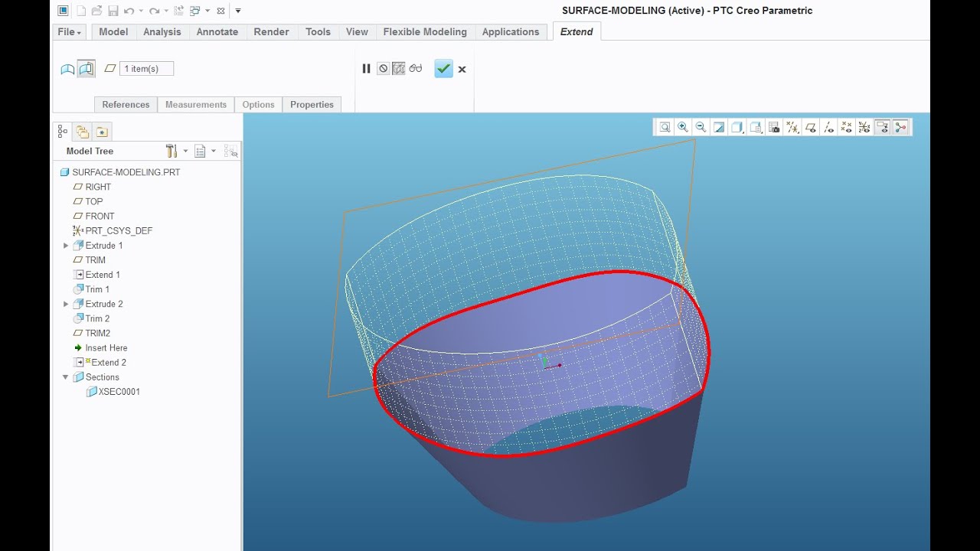
Task: Toggle the spin center icon
Action: pyautogui.click(x=900, y=128)
